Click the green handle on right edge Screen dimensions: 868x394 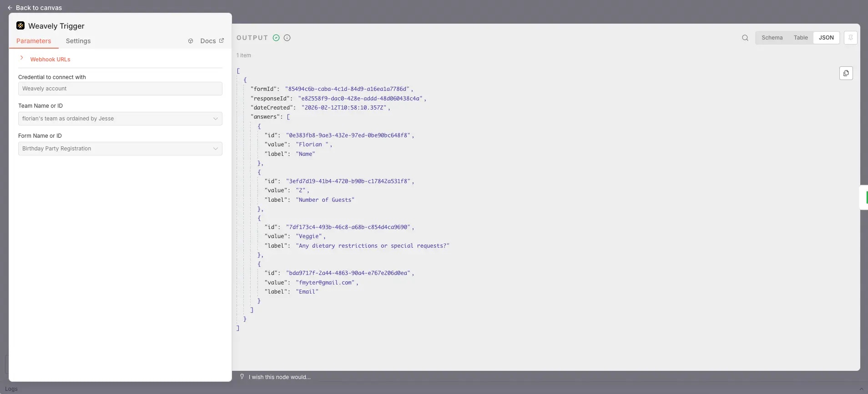(x=866, y=197)
